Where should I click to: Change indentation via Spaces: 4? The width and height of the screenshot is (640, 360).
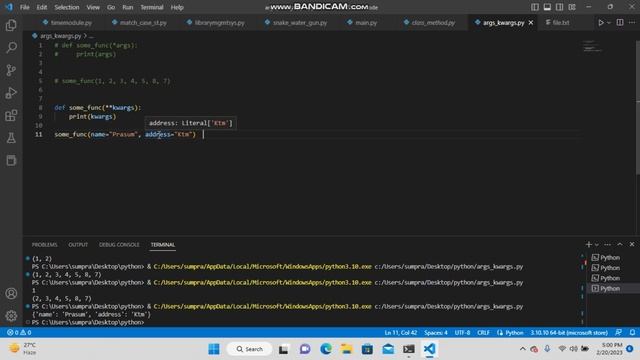point(436,332)
